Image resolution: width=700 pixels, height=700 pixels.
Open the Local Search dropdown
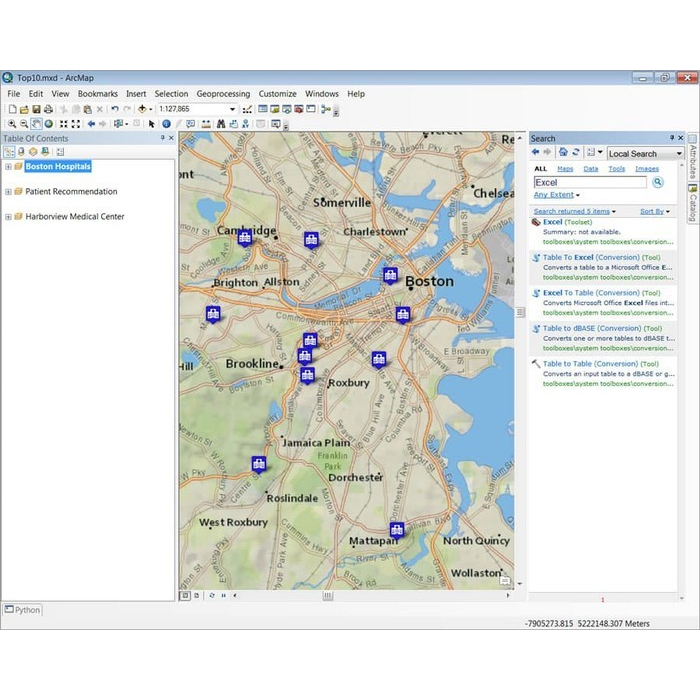678,154
